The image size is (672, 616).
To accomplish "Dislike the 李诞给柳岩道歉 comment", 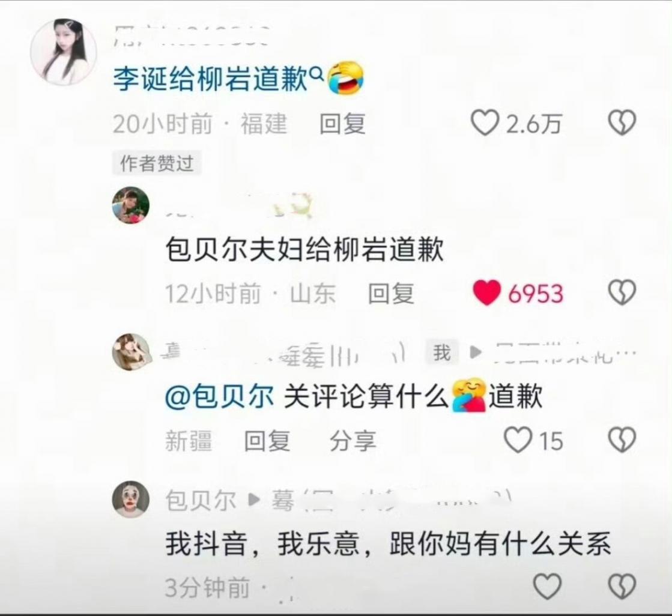I will point(622,123).
